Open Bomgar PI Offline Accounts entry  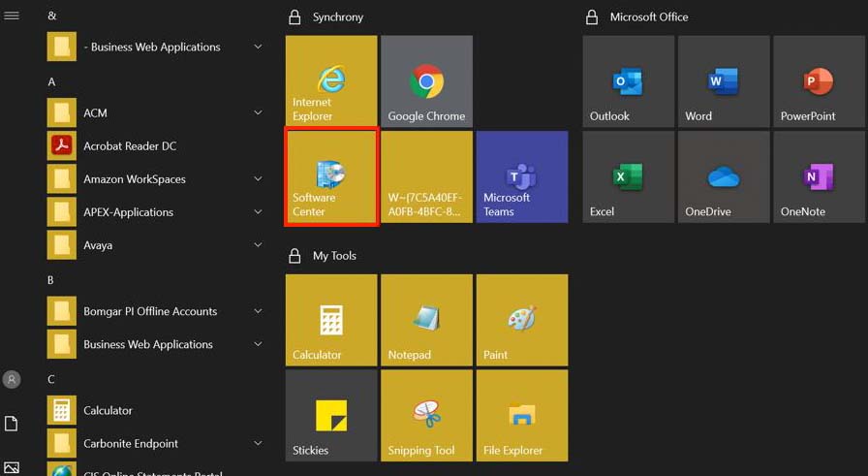[x=155, y=311]
